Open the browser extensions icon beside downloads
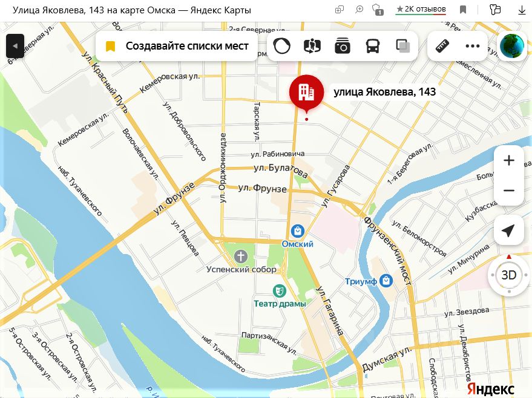Screen dimensions: 532x398 click(x=495, y=10)
